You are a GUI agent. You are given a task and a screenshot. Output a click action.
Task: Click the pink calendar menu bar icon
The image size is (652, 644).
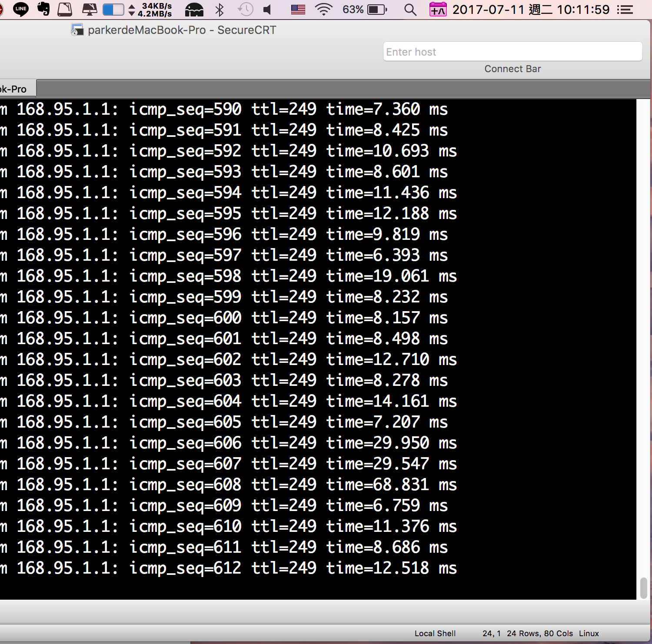pos(438,10)
